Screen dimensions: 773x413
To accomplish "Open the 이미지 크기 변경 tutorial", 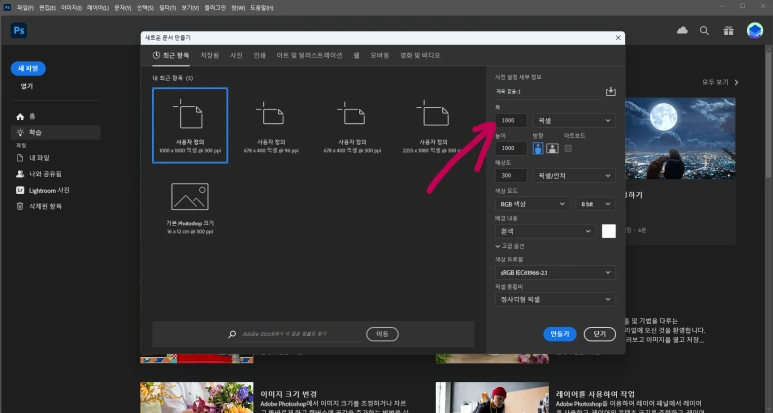I will (x=288, y=394).
